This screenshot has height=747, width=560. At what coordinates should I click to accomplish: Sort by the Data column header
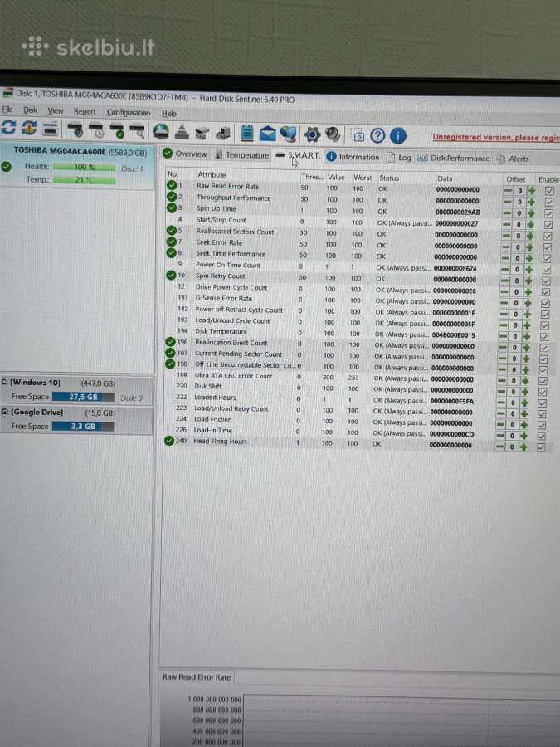click(x=445, y=178)
